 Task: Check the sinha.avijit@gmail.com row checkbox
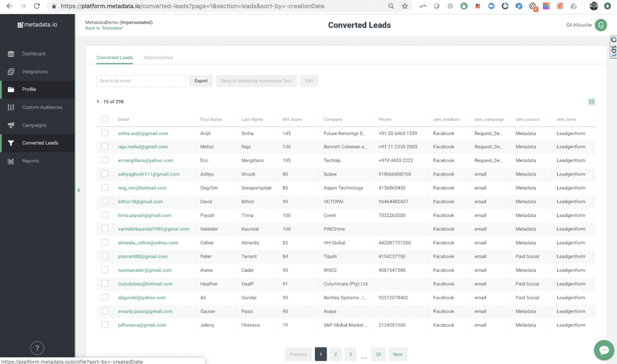(105, 133)
